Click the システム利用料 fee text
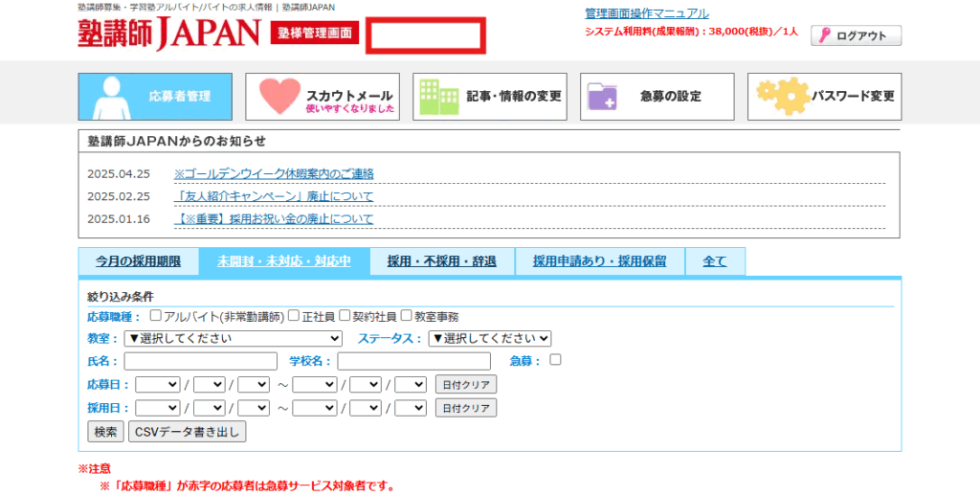 point(691,32)
